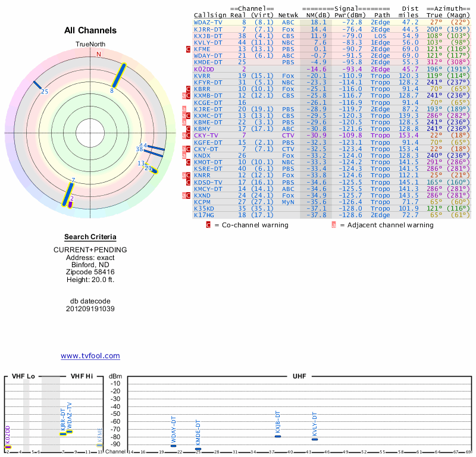Click the WDAY-DT marker in UHF spectrum chart
The height and width of the screenshot is (457, 476).
pyautogui.click(x=173, y=446)
